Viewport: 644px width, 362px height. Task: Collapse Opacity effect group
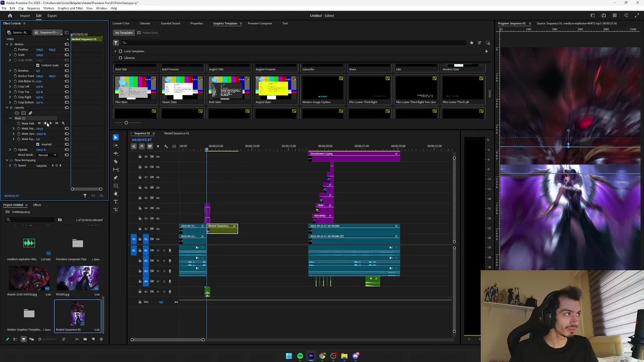click(7, 108)
